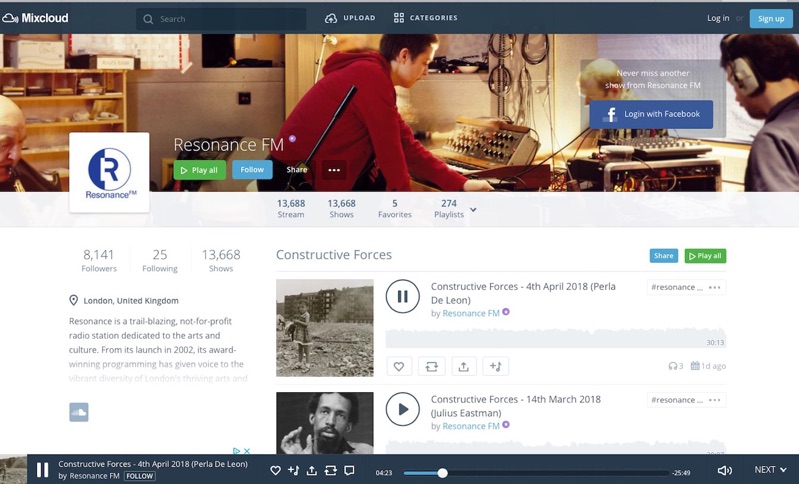Click the player bar progress slider handle
This screenshot has height=484, width=799.
442,473
